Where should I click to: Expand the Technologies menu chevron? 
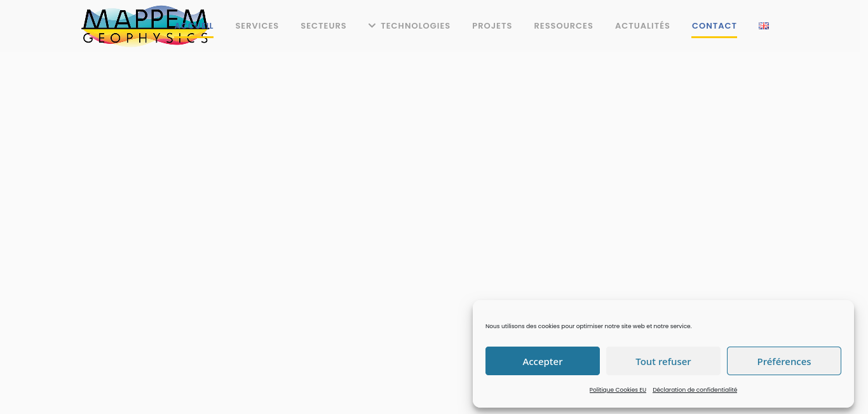372,26
